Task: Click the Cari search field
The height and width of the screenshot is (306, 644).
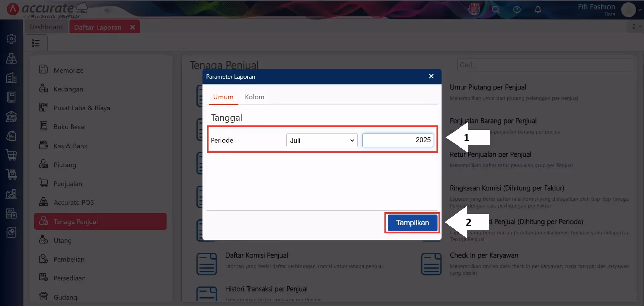Action: pos(546,65)
